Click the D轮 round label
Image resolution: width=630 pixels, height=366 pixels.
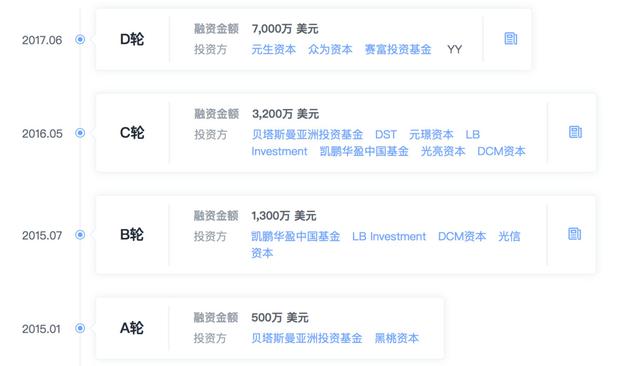(132, 39)
